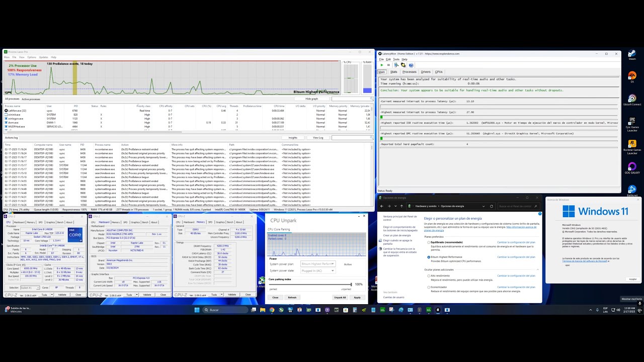
Task: Click the Process Lasso actions log scrollbar
Action: coord(372,173)
